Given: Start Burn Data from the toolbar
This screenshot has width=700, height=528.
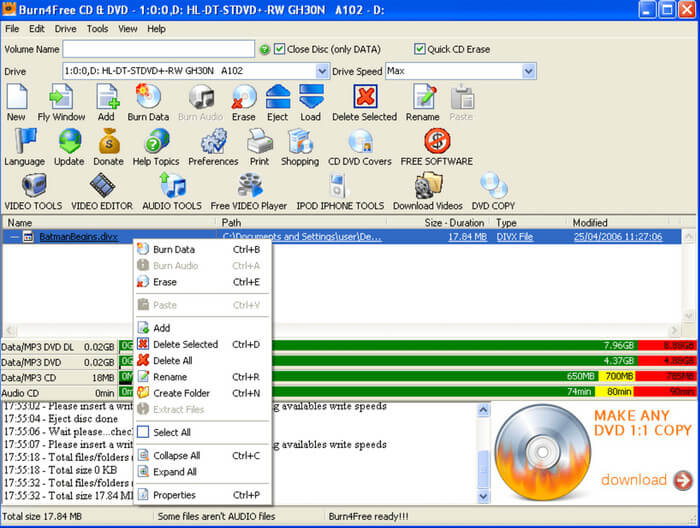Looking at the screenshot, I should tap(148, 97).
